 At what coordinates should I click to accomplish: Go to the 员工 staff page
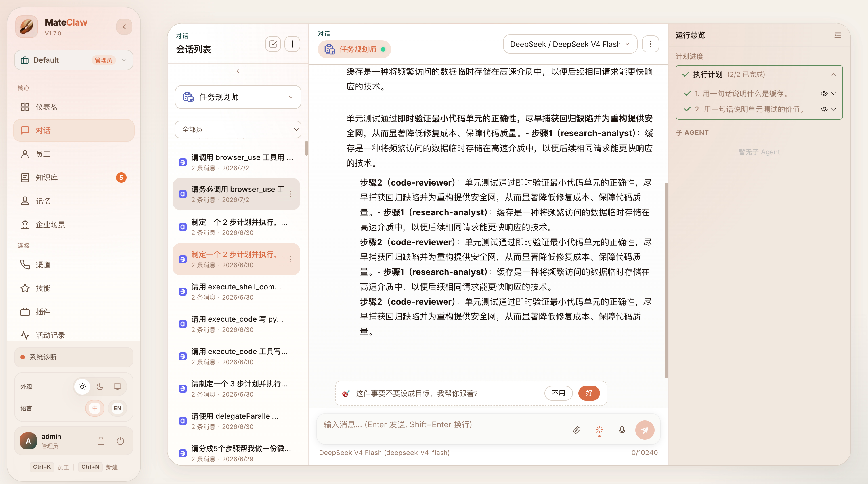(x=74, y=154)
